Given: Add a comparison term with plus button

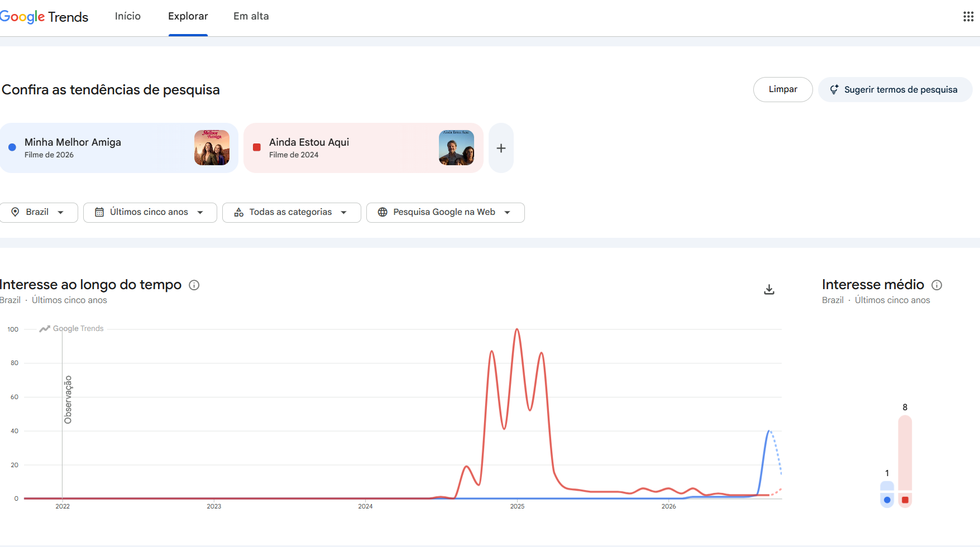Looking at the screenshot, I should 501,148.
